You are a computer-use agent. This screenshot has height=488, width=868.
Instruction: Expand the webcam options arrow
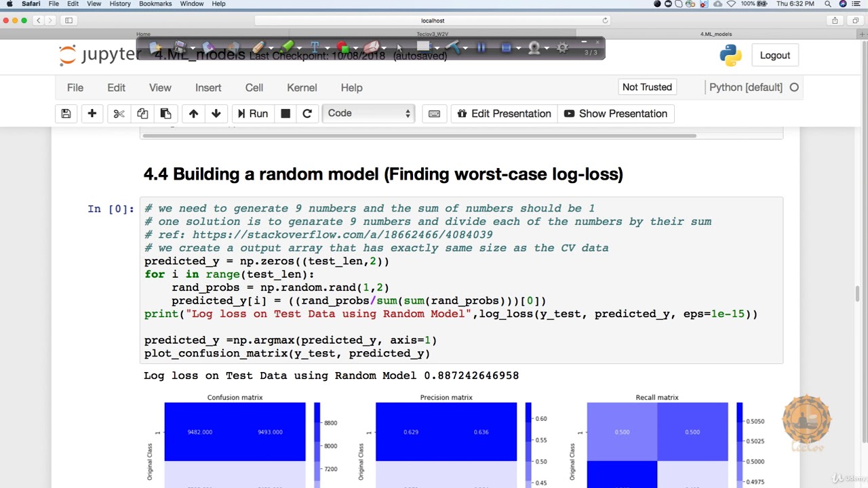[547, 48]
